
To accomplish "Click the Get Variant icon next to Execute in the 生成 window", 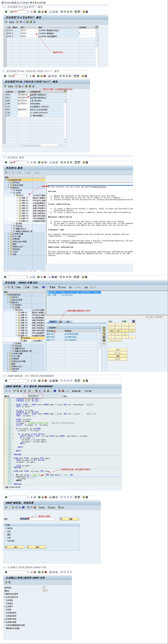I will pos(10,582).
